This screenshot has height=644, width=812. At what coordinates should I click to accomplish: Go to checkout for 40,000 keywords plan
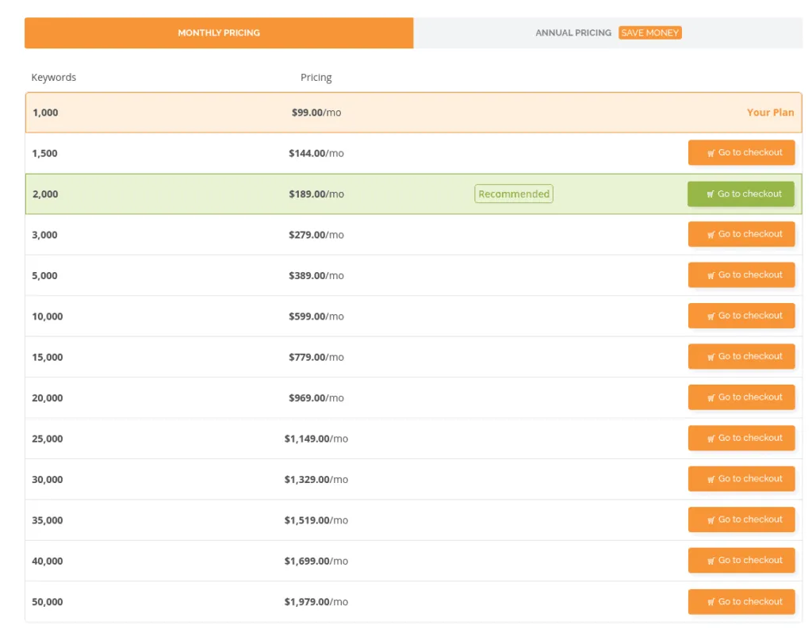741,561
